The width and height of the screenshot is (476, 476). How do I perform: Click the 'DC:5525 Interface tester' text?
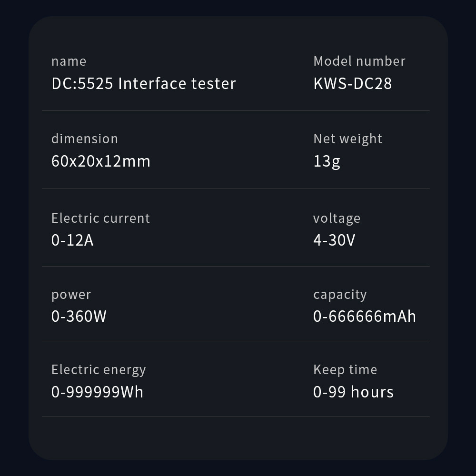143,84
